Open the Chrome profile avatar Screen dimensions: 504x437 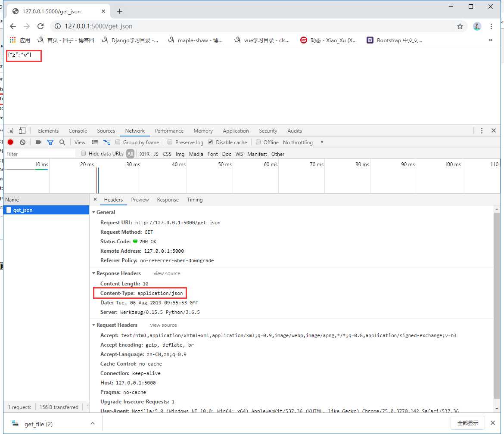point(477,26)
